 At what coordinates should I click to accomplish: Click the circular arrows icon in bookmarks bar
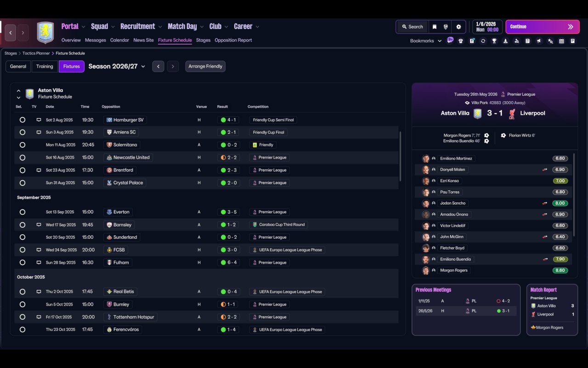tap(483, 41)
